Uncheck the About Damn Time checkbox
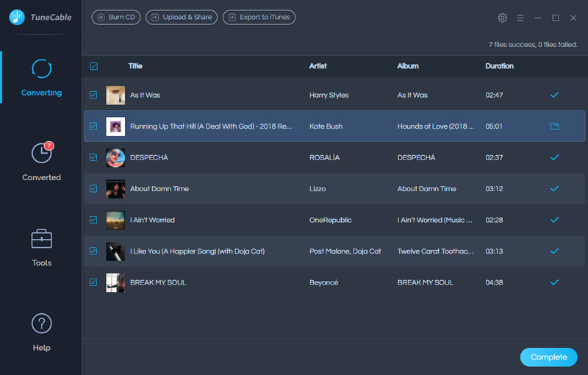 click(93, 189)
